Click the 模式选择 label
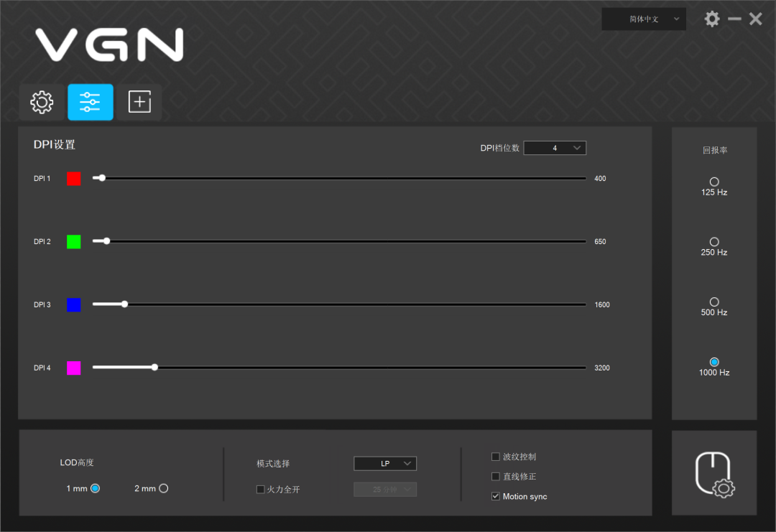776x532 pixels. point(273,464)
